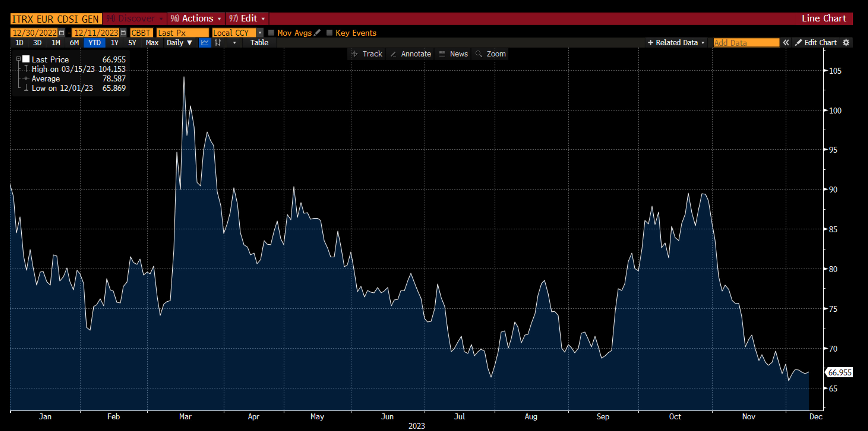Open the end date calendar picker
Image resolution: width=868 pixels, height=431 pixels.
(123, 33)
